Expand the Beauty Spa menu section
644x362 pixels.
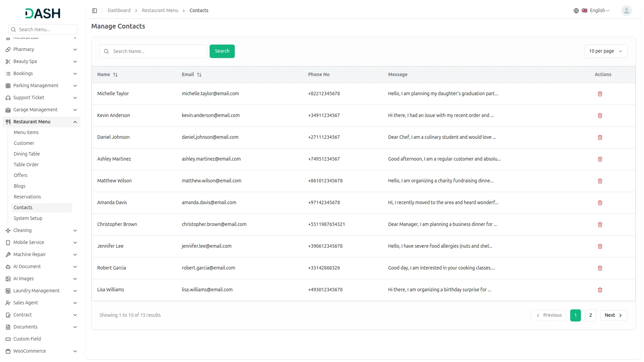(42, 61)
